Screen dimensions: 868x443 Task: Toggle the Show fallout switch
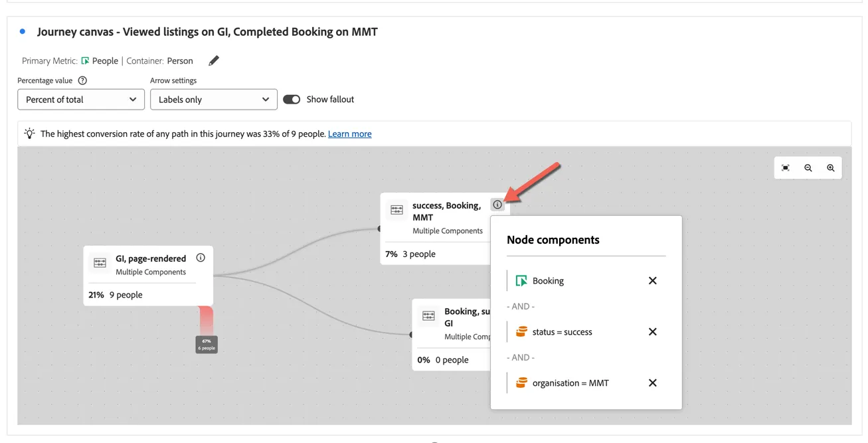click(x=292, y=100)
